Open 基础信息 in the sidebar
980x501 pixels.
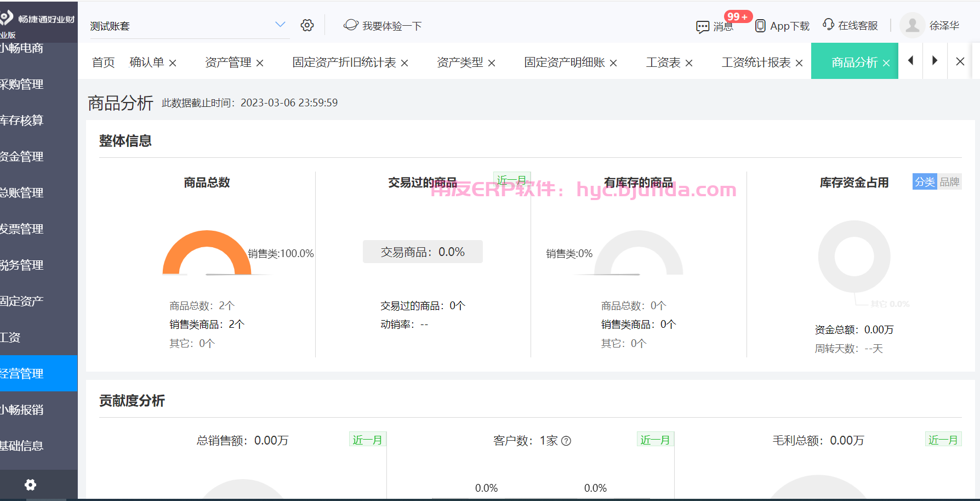[x=38, y=446]
